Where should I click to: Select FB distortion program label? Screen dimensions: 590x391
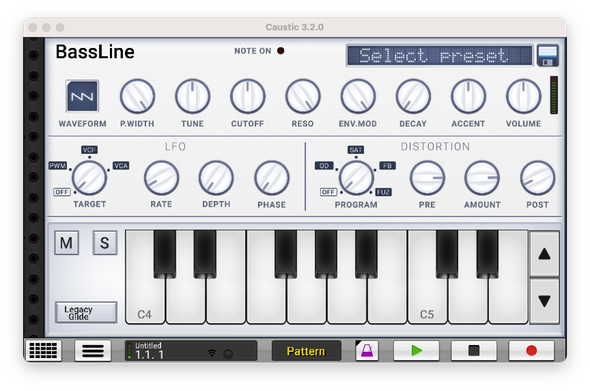[x=387, y=166]
